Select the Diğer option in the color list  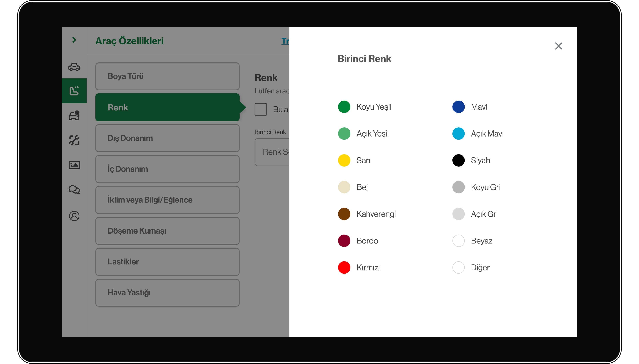tap(458, 267)
